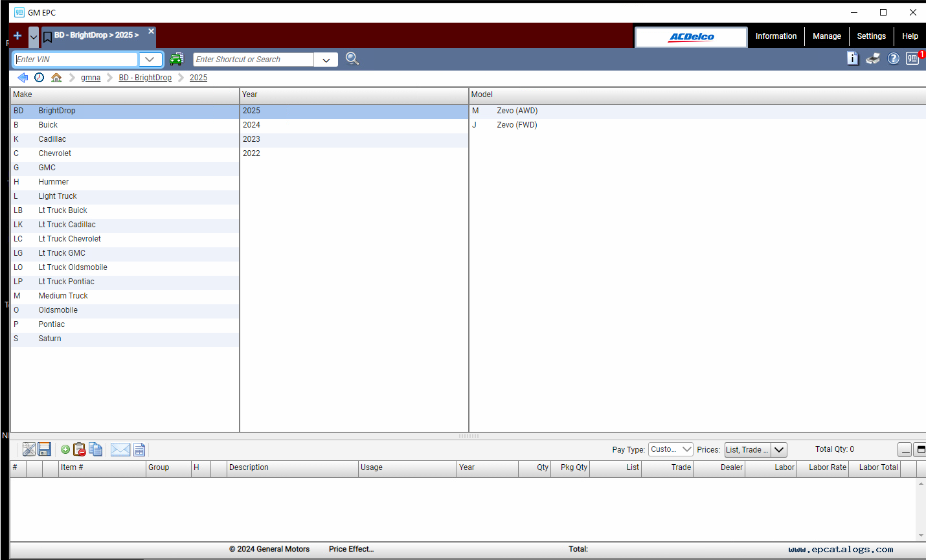Select the BrightDrop make row

pyautogui.click(x=125, y=111)
